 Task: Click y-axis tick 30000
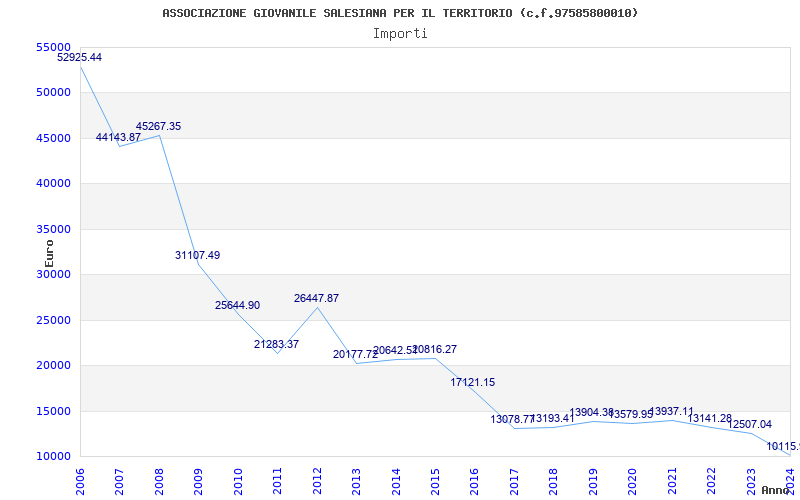53,274
